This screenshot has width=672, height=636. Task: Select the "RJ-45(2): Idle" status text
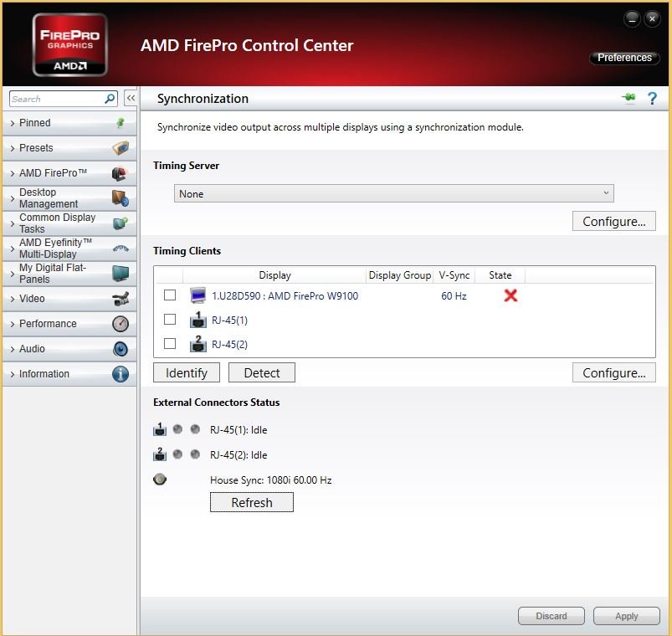pos(239,454)
